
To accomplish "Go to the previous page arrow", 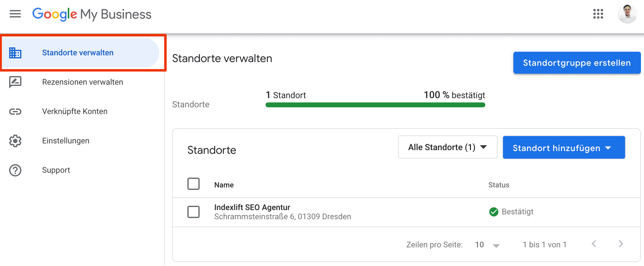I will [594, 244].
